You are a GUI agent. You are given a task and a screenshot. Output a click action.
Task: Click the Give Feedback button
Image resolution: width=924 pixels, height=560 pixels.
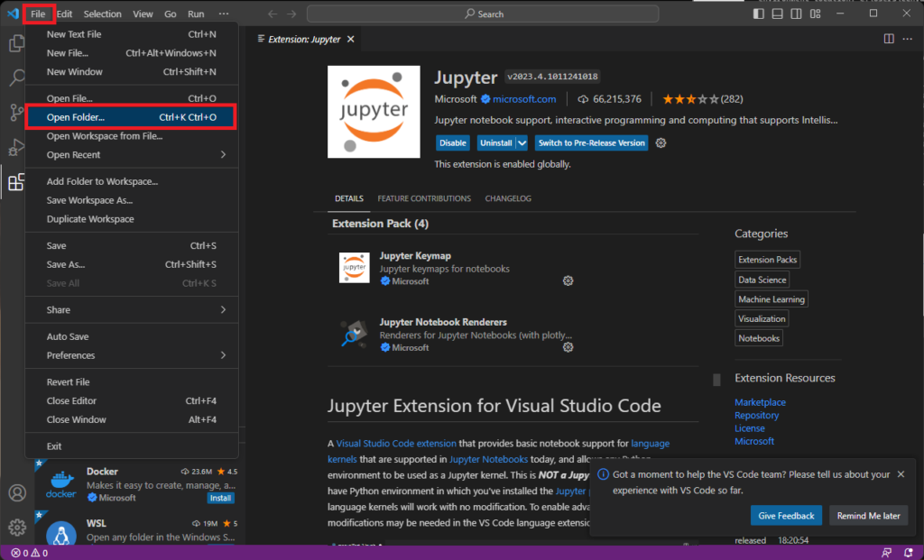click(786, 515)
